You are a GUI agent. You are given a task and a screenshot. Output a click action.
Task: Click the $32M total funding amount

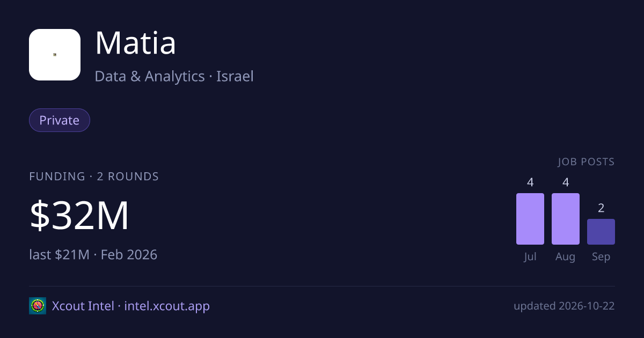coord(79,216)
